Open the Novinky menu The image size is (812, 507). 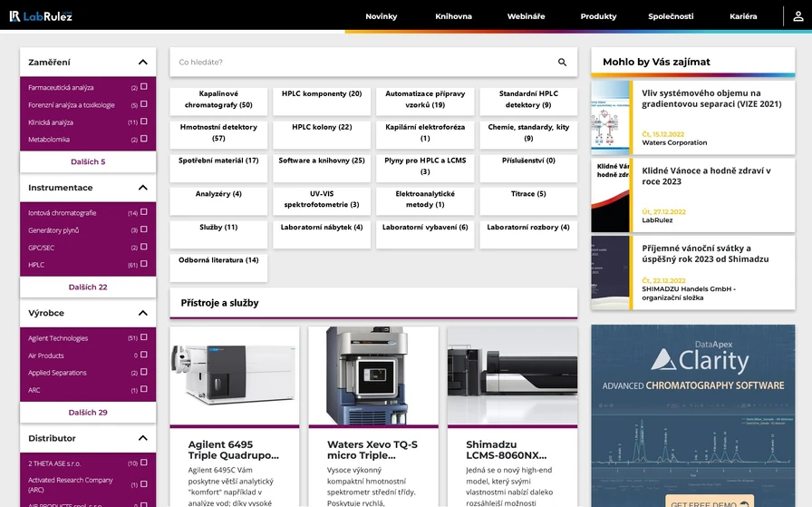[382, 16]
